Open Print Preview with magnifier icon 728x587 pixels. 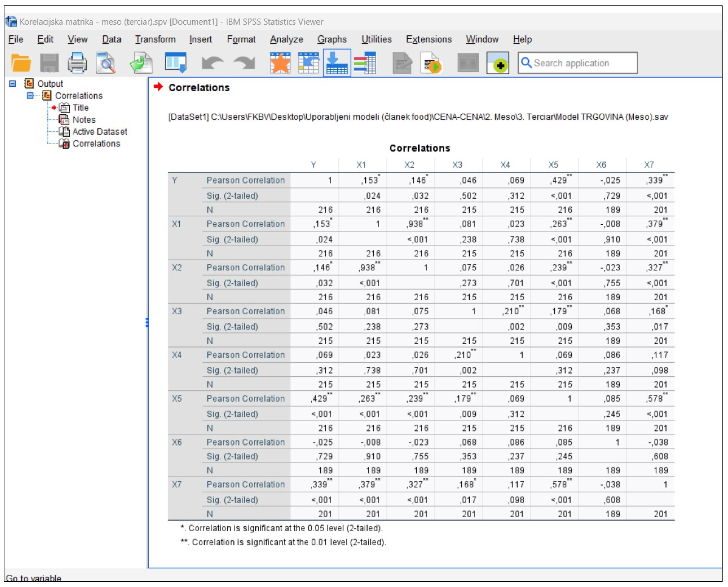coord(106,63)
